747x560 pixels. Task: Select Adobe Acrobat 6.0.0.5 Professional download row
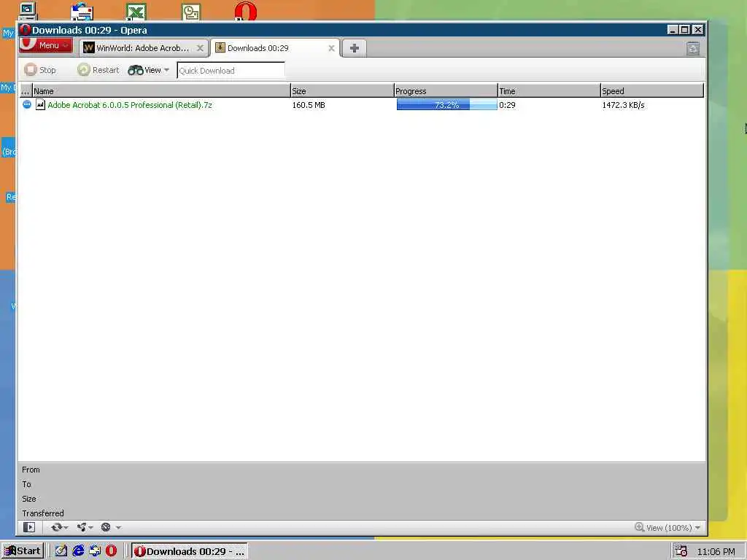point(362,105)
